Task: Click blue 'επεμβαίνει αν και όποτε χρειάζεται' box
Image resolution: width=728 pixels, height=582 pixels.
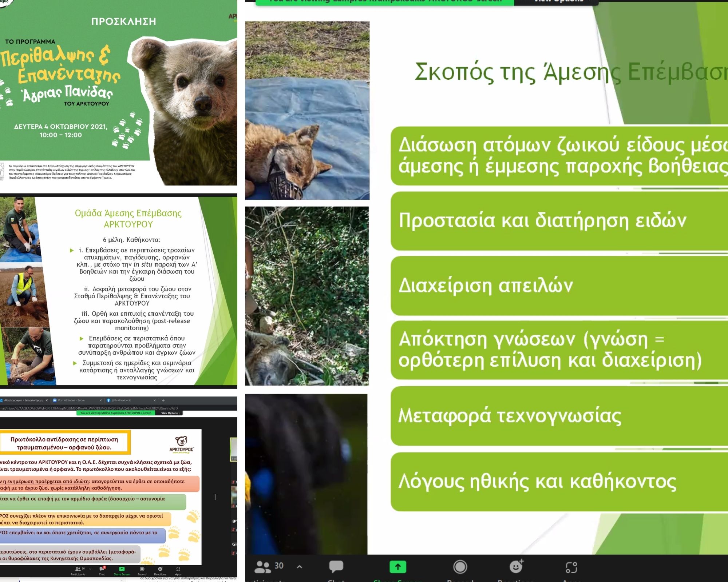Action: click(x=83, y=535)
